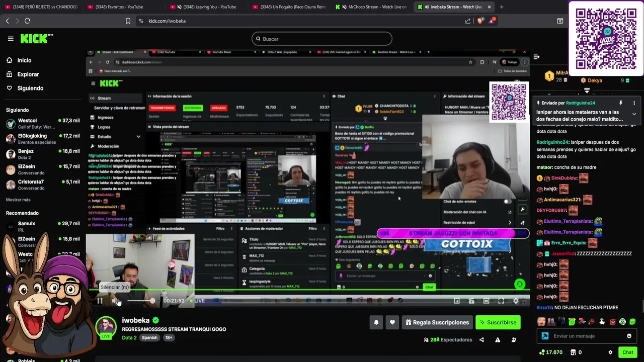Open the user icon next to the report icon

(x=514, y=340)
